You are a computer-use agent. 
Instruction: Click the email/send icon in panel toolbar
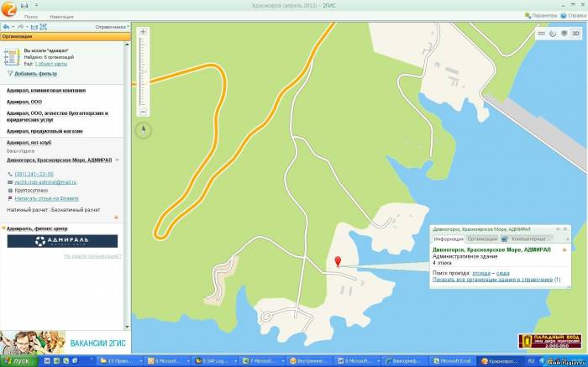34,27
